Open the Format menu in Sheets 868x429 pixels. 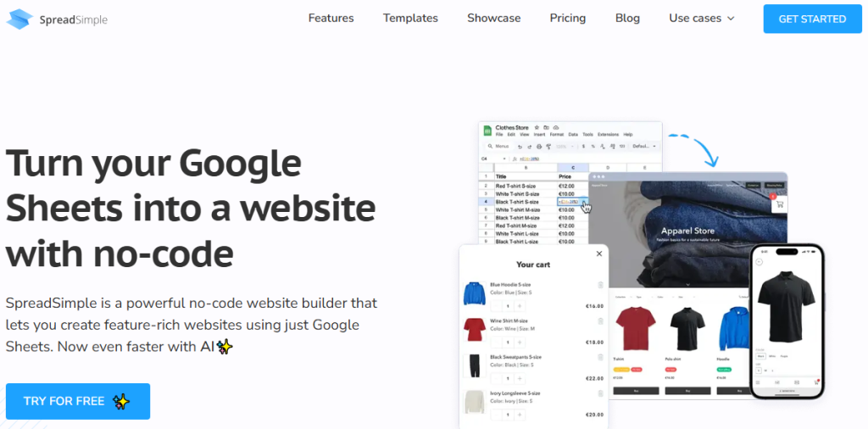(x=557, y=135)
